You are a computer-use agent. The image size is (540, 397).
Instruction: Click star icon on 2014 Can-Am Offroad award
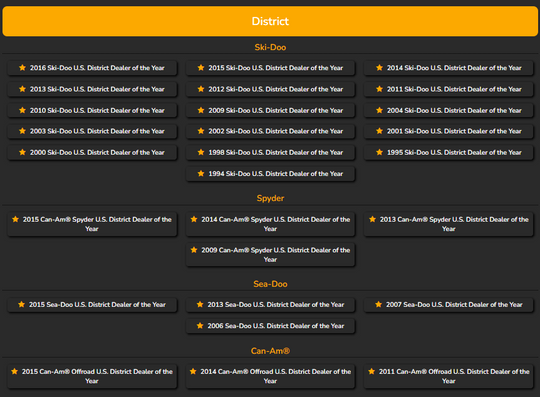[193, 372]
